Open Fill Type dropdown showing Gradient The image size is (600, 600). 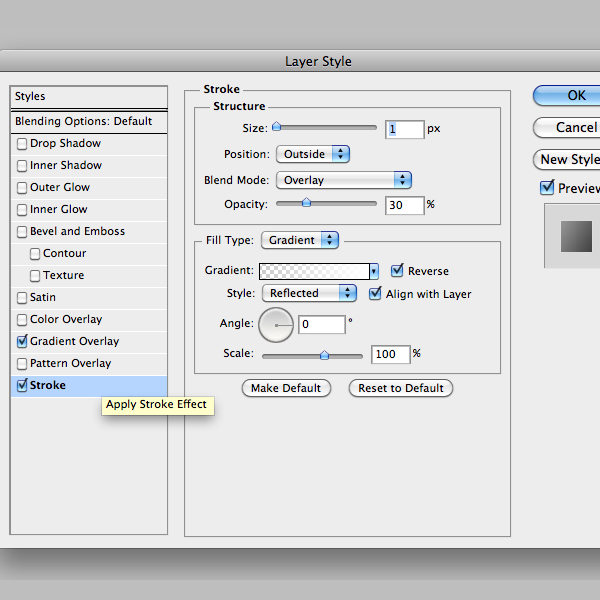point(300,240)
